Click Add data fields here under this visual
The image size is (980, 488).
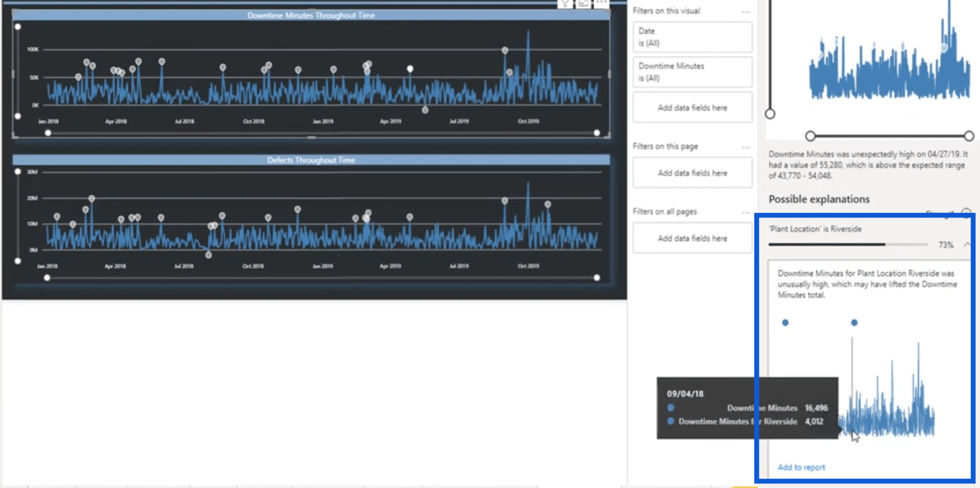coord(692,108)
